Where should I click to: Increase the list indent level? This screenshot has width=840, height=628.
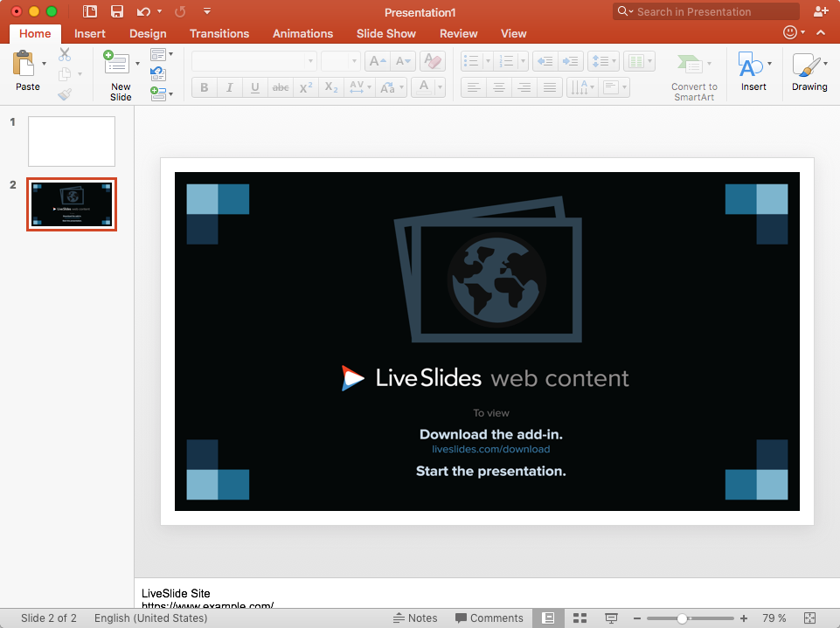tap(571, 61)
